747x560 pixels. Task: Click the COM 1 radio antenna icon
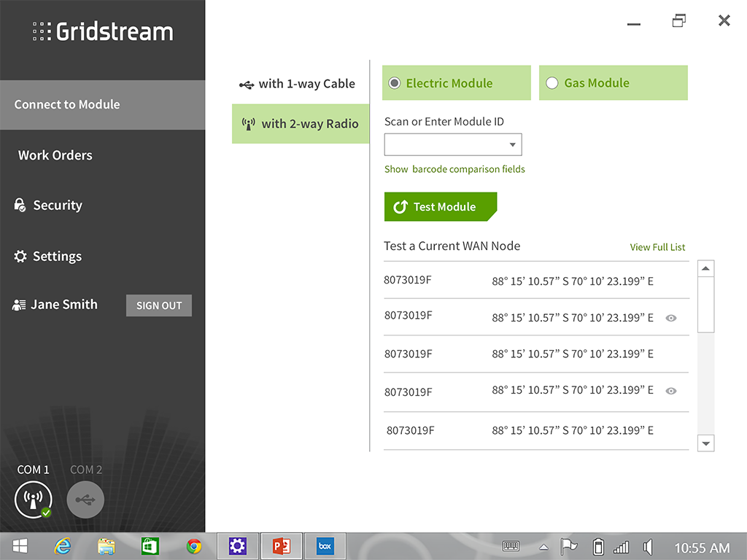pyautogui.click(x=33, y=499)
